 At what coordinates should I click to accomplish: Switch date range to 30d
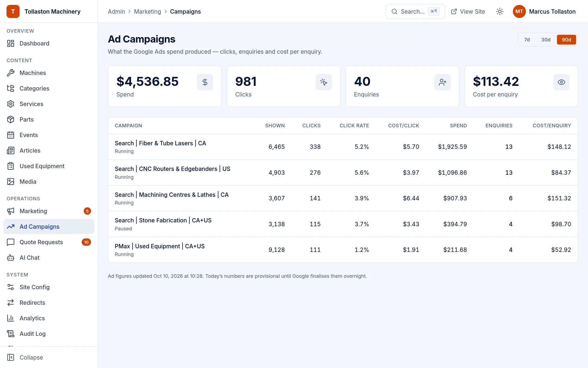546,40
